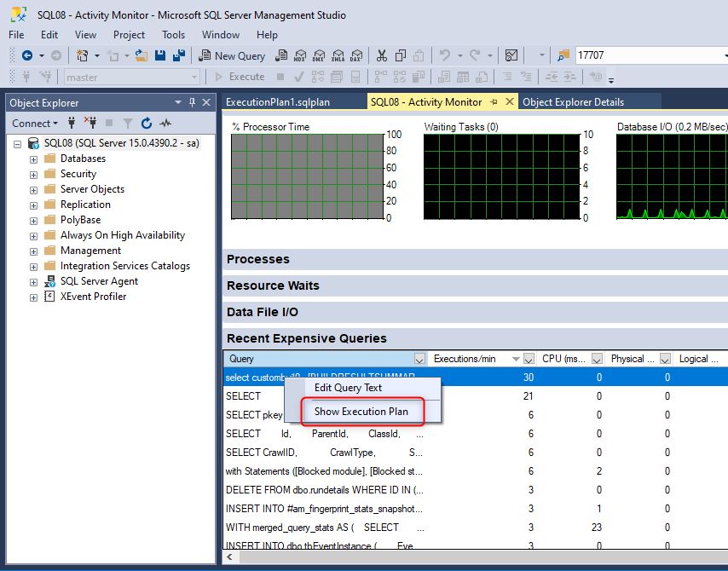Open a Database Engine Query icon
The width and height of the screenshot is (728, 571).
tap(281, 55)
